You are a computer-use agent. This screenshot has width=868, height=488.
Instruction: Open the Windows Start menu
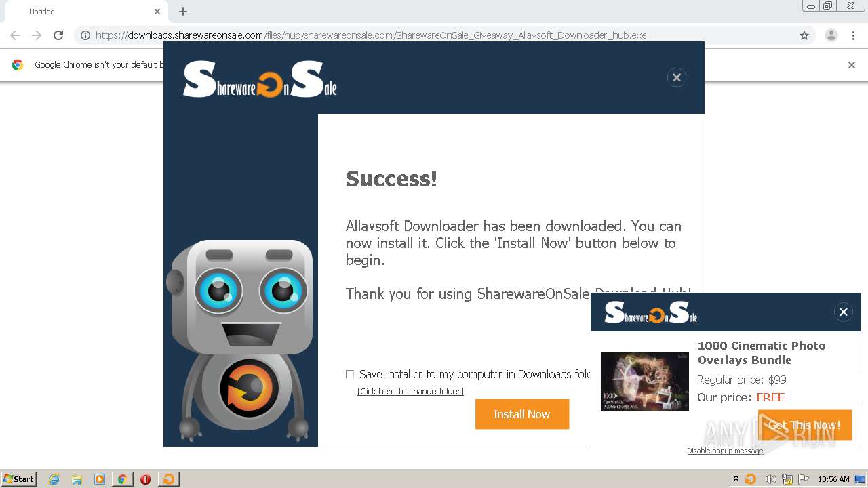point(19,479)
